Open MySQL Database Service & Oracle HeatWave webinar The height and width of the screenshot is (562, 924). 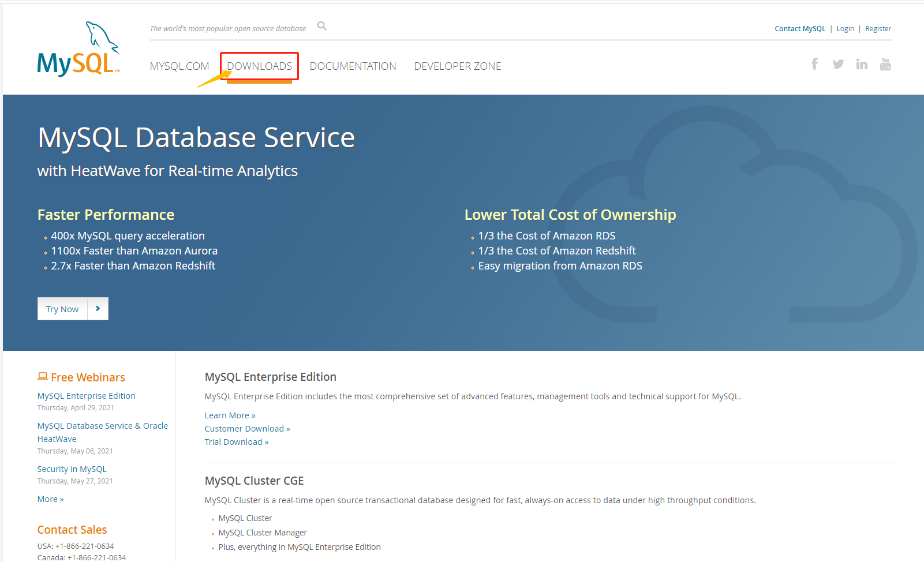coord(103,432)
